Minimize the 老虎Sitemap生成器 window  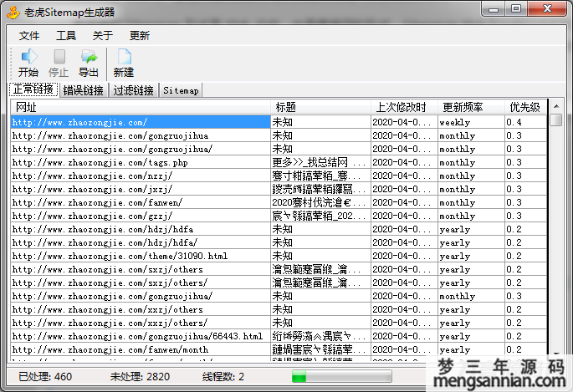494,8
